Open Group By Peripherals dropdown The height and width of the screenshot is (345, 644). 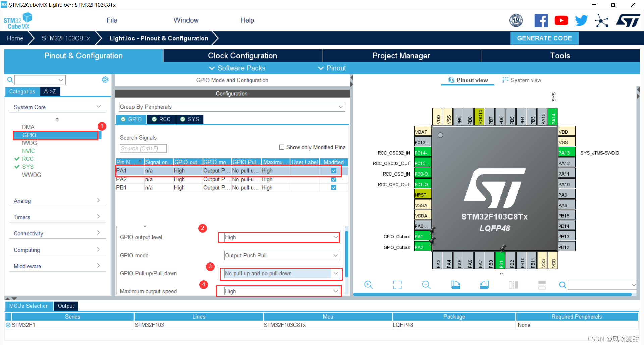232,107
